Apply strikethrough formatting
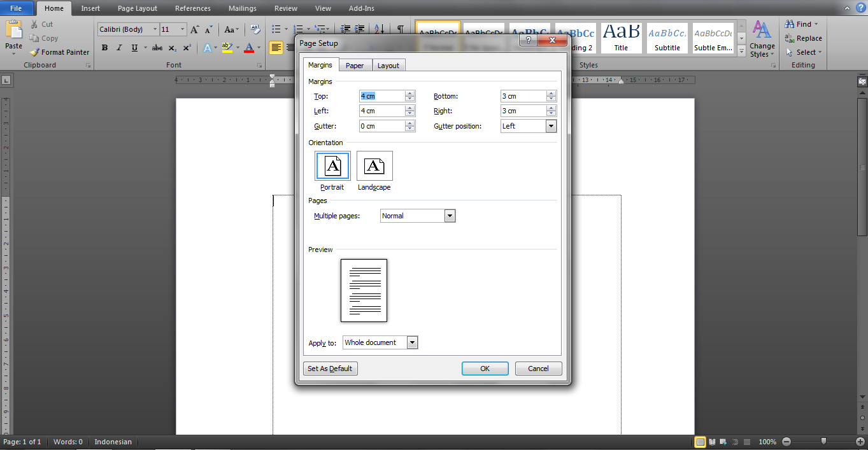This screenshot has height=450, width=868. pos(157,47)
